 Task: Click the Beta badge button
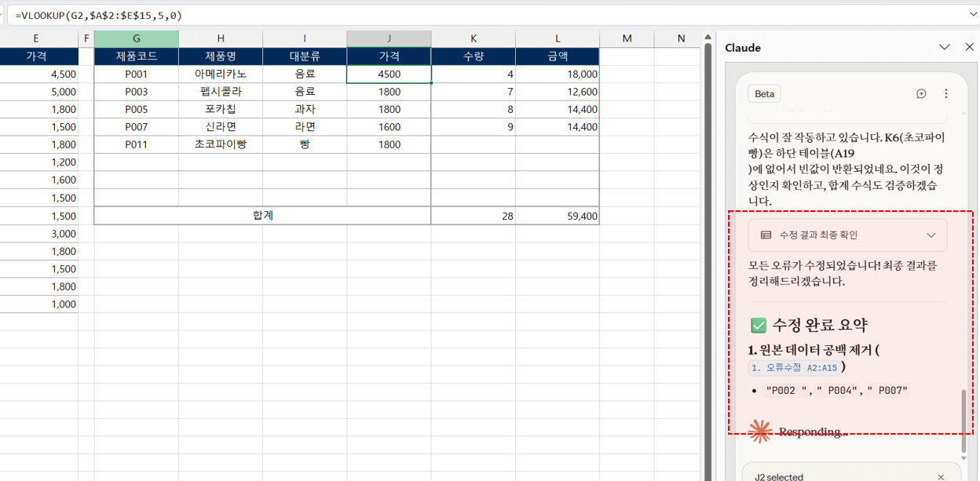pos(764,93)
